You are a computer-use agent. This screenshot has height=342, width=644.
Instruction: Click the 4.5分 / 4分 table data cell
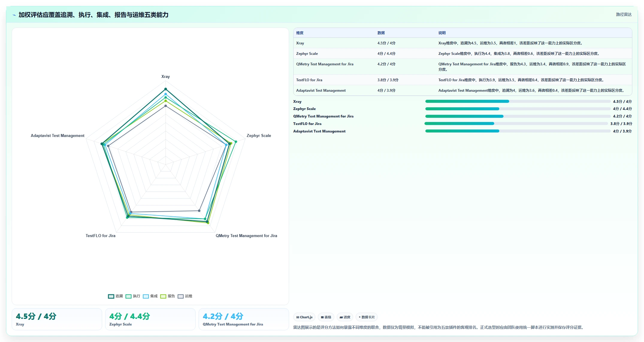(386, 43)
